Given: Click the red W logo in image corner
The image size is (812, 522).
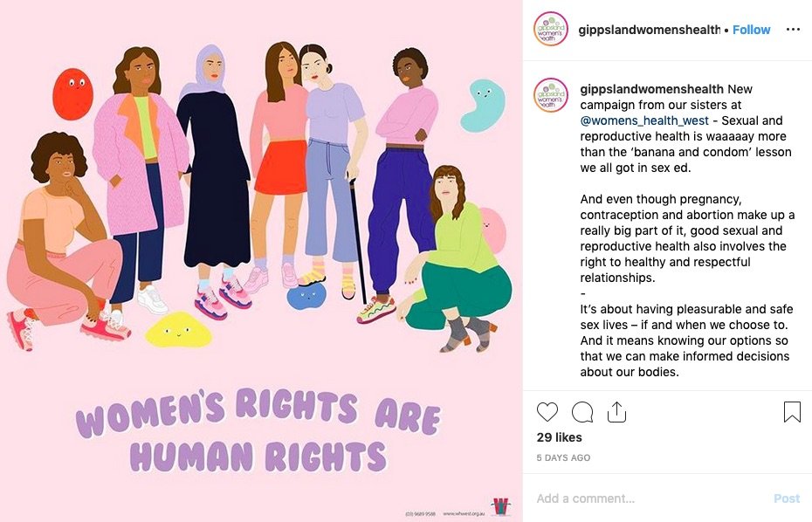Looking at the screenshot, I should [500, 506].
